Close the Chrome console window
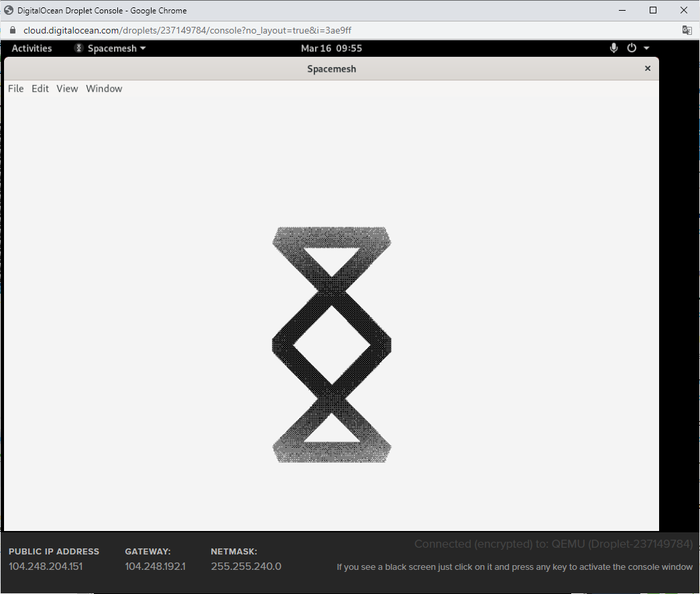700x594 pixels. coord(684,10)
